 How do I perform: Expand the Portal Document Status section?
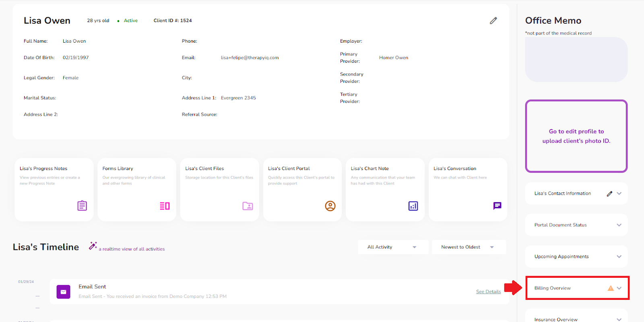[x=619, y=225]
